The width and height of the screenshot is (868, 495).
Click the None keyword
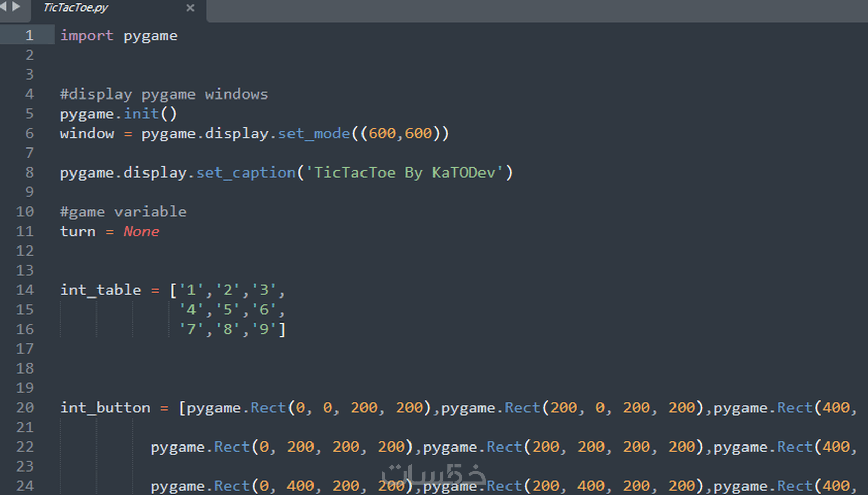(141, 231)
